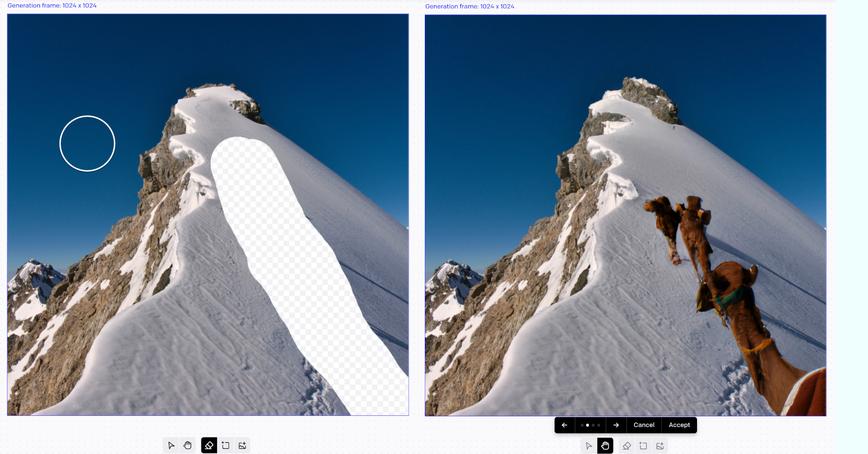Select the first variation dot in the carousel
Screen dimensions: 868x454
pyautogui.click(x=582, y=425)
